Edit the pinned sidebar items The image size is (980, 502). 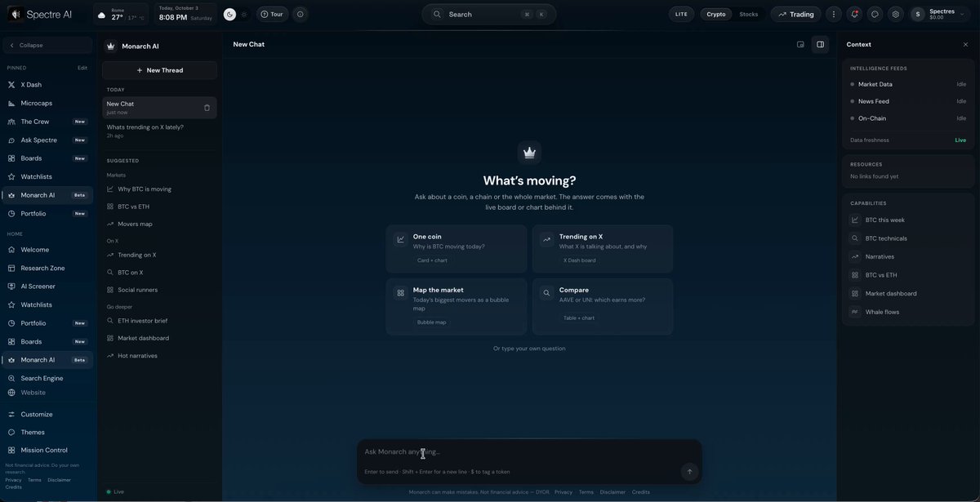(82, 68)
